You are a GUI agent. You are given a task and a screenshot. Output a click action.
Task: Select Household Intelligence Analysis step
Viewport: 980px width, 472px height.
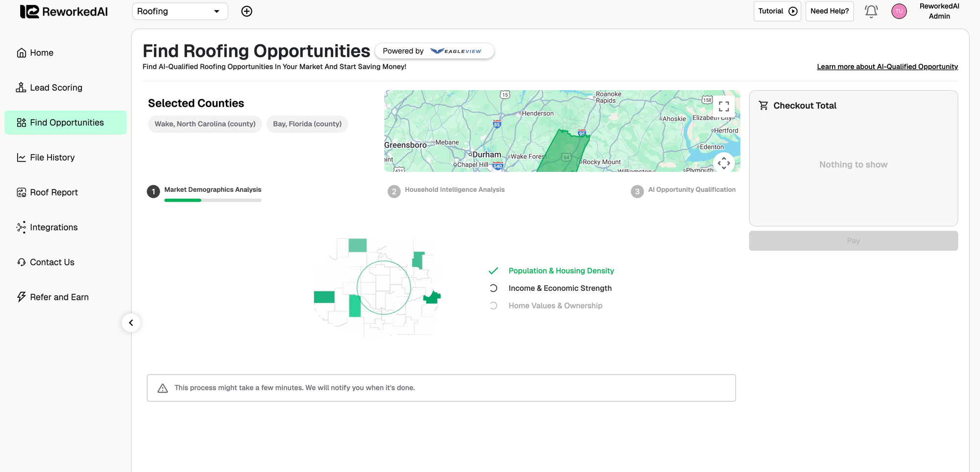pyautogui.click(x=454, y=190)
